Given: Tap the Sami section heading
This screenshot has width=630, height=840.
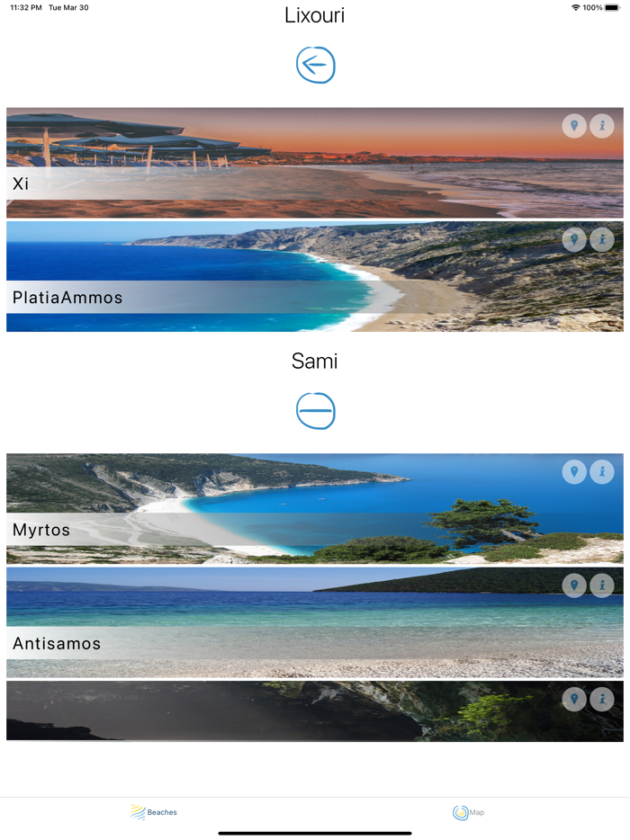Looking at the screenshot, I should pyautogui.click(x=315, y=361).
